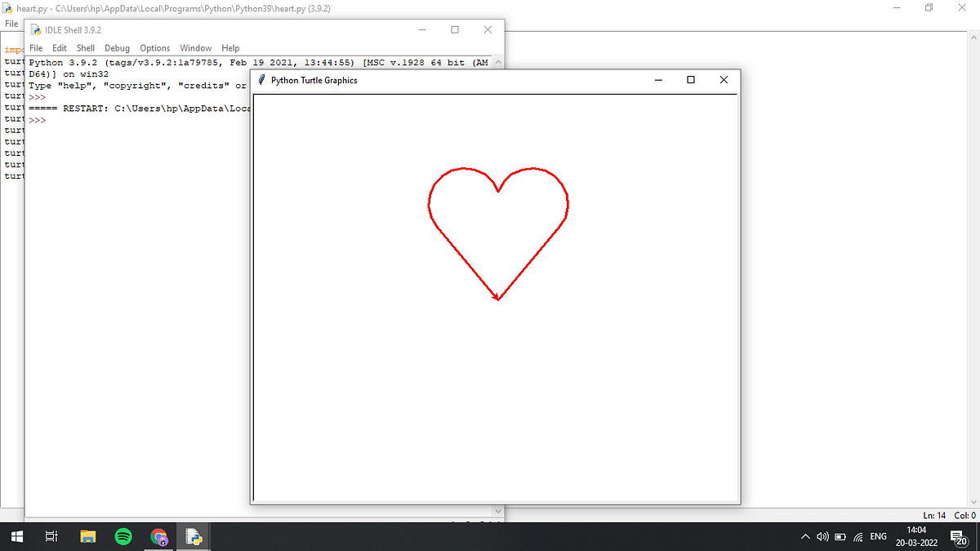Open the volume control in the tray

822,536
